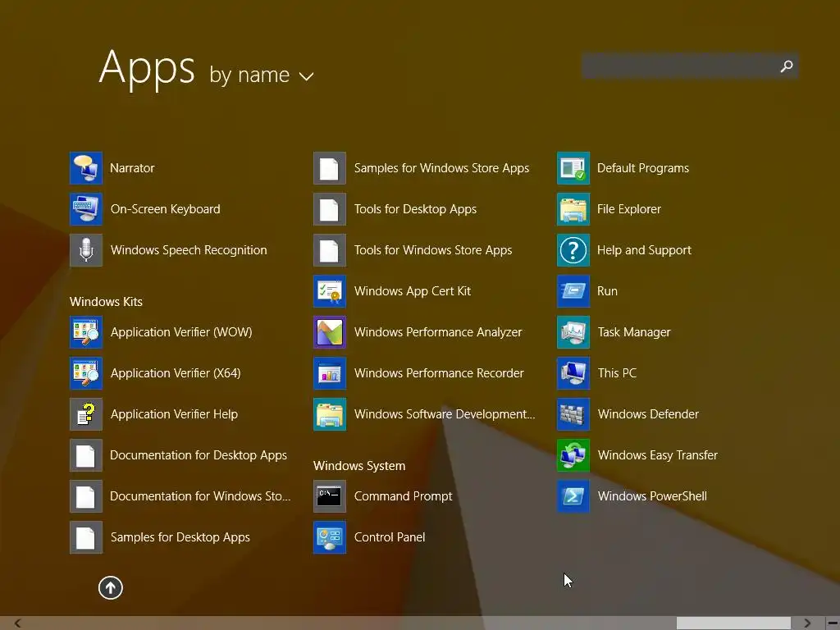
Task: Open the Narrator app icon
Action: click(85, 168)
